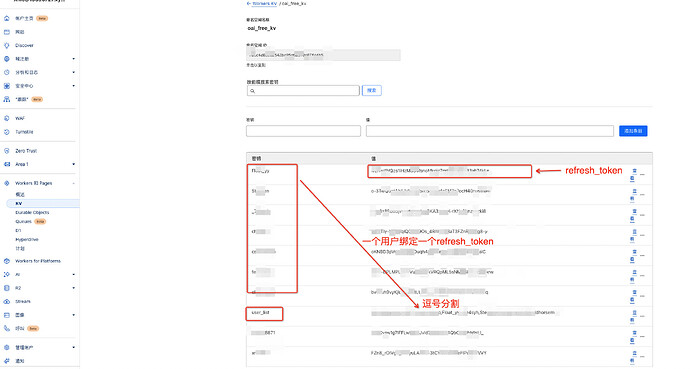
Task: Click the Area 1 envelope icon
Action: click(x=7, y=164)
